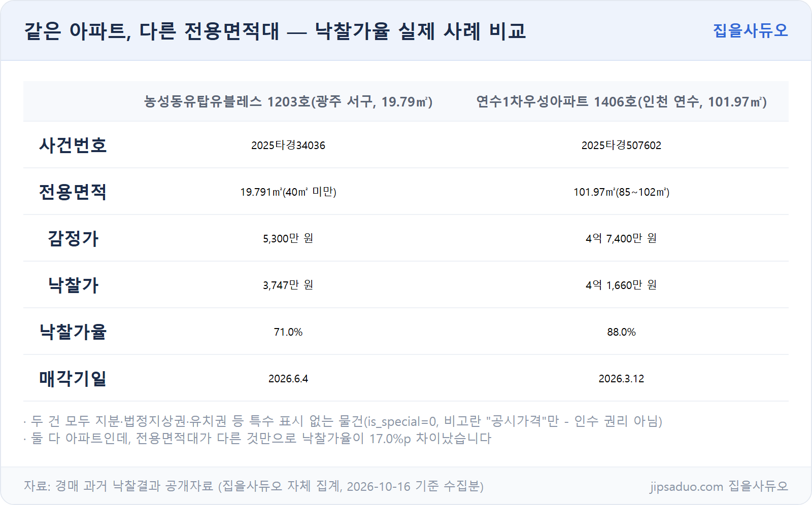Click the 매각기일 row label
This screenshot has height=505, width=812.
[x=73, y=379]
